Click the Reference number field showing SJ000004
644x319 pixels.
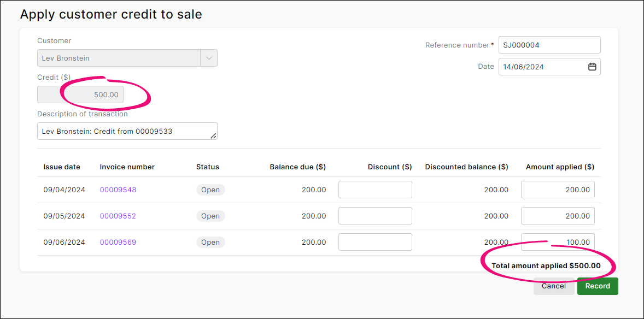549,45
